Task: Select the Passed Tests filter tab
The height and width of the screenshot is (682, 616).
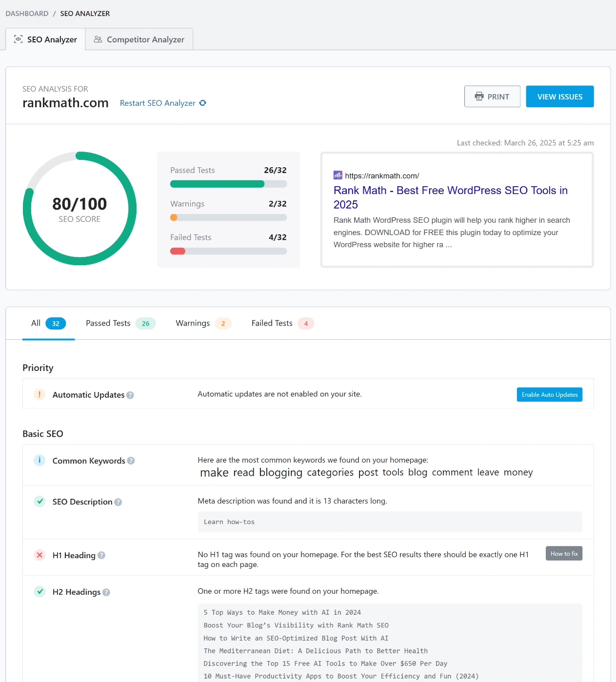Action: (120, 323)
